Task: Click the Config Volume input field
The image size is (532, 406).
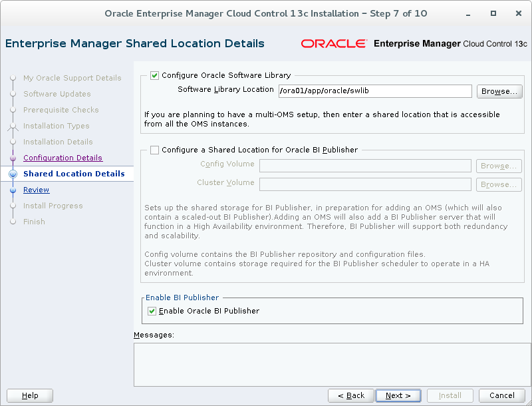Action: tap(365, 166)
